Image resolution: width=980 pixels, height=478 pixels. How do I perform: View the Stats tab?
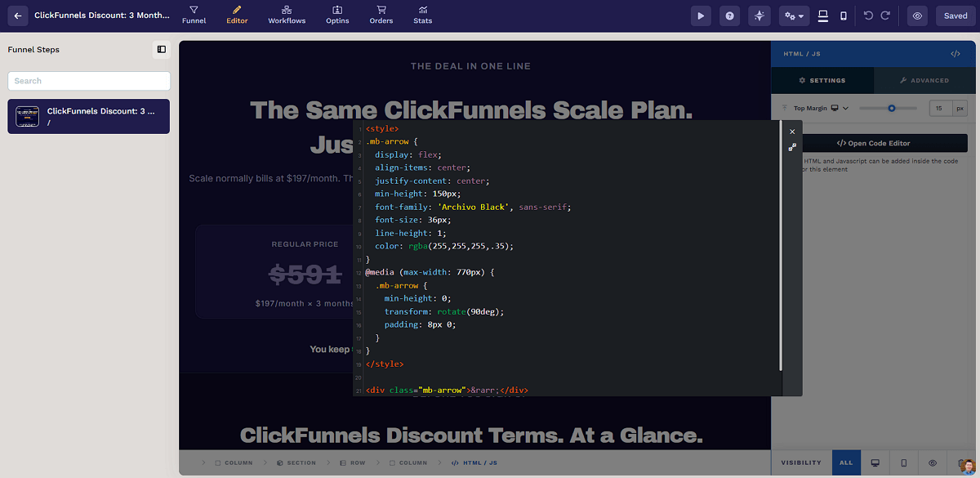click(422, 15)
